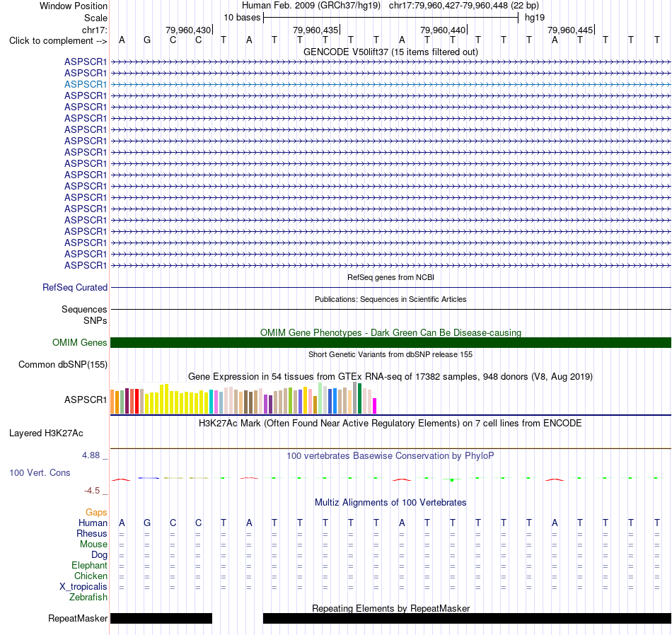Click the Rhesus alignment row label

(92, 533)
